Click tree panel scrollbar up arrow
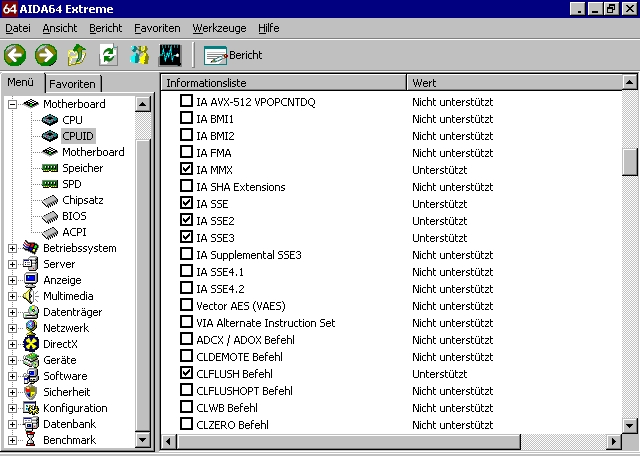Screen dimensions: 640x456 coord(143,105)
